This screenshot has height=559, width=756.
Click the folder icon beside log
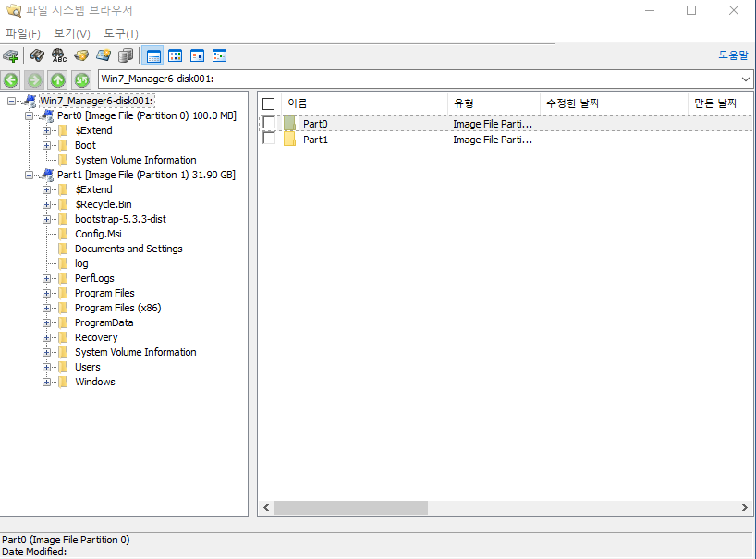coord(63,263)
